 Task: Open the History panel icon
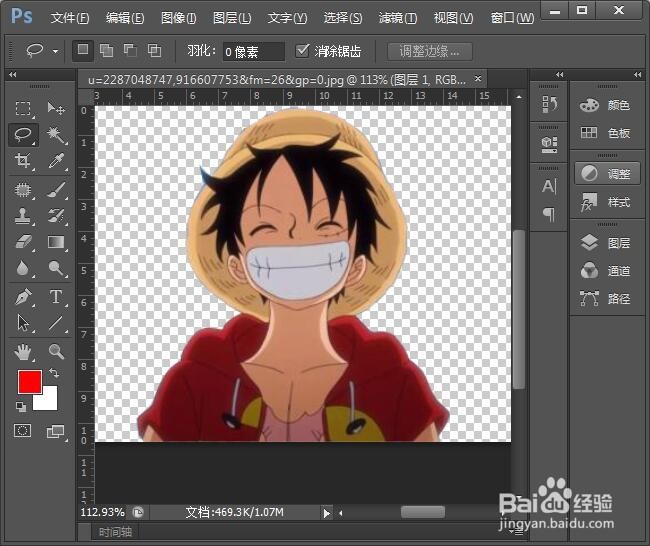click(549, 104)
